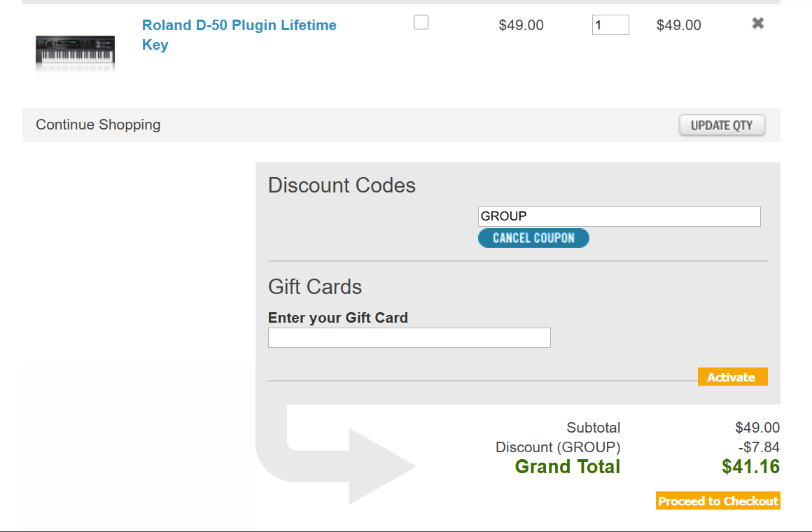Hit the orange Activate button
The image size is (812, 532).
click(732, 377)
